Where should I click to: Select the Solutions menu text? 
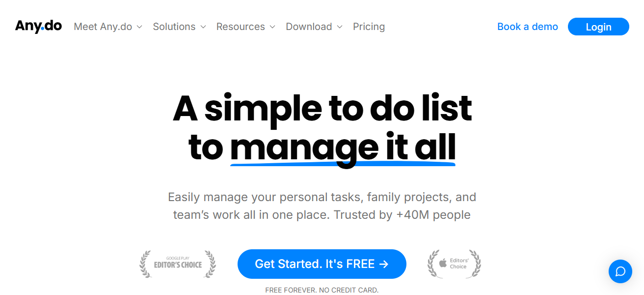click(174, 27)
